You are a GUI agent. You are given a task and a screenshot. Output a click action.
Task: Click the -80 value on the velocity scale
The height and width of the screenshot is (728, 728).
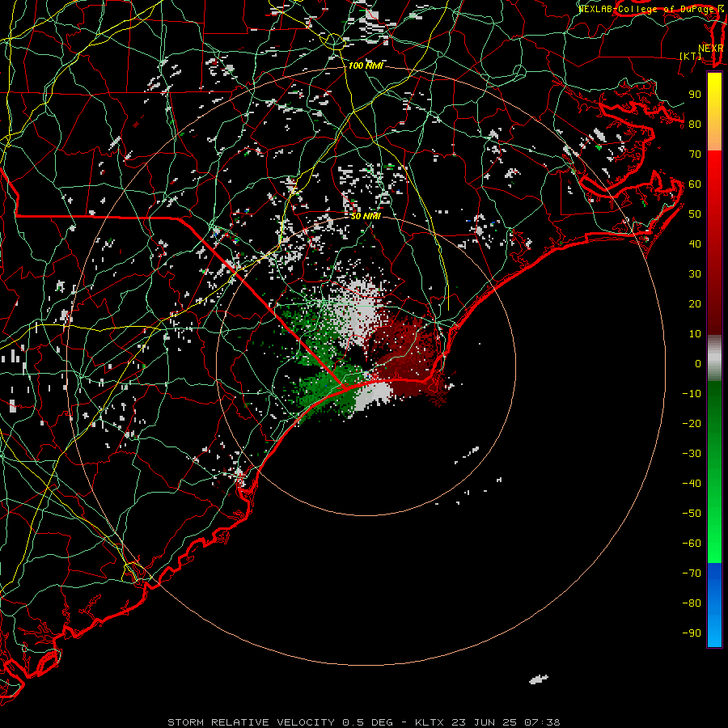(x=692, y=603)
